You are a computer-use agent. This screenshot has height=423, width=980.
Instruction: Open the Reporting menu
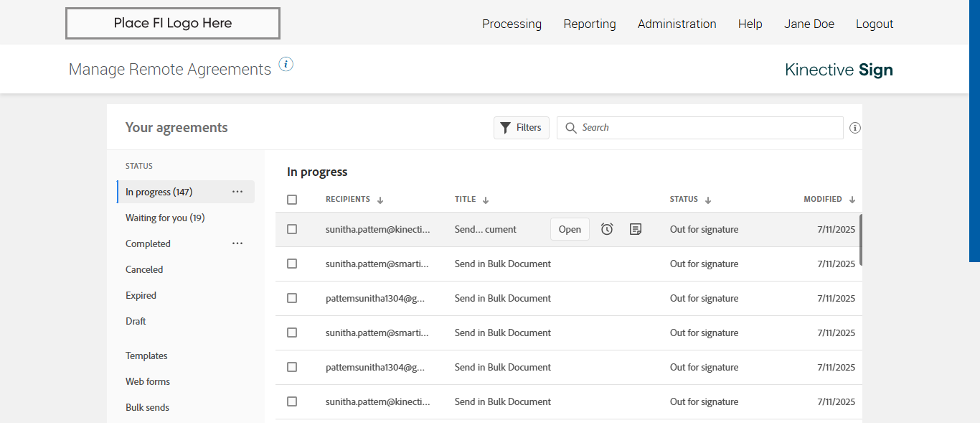click(589, 24)
